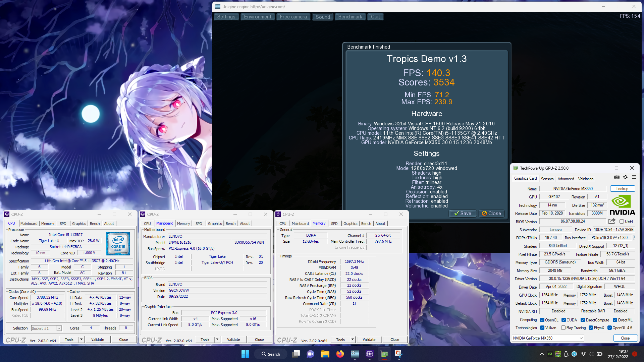
Task: Toggle the UEFI checkbox in GPU-Z
Action: pyautogui.click(x=621, y=222)
